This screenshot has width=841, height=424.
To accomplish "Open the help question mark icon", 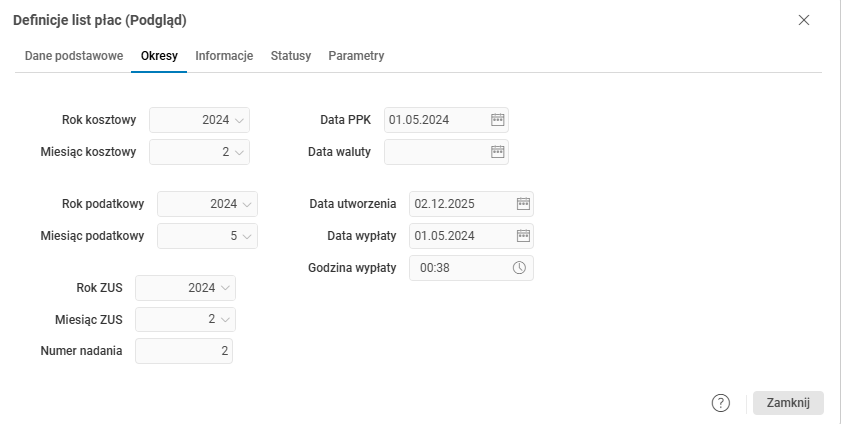I will [721, 403].
